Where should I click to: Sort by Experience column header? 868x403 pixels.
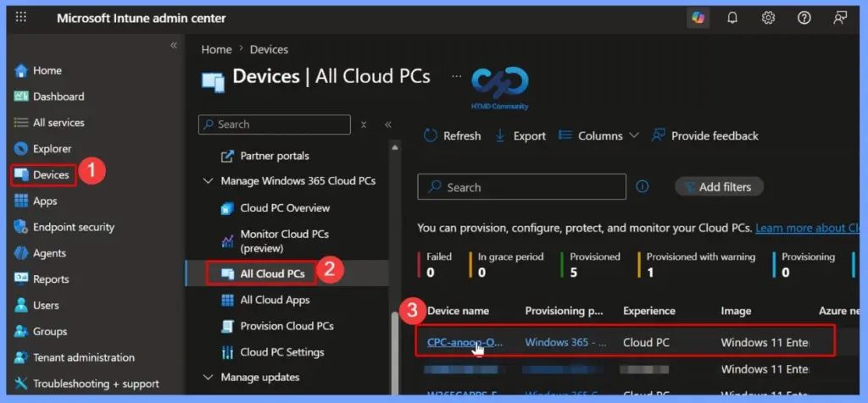click(x=648, y=311)
